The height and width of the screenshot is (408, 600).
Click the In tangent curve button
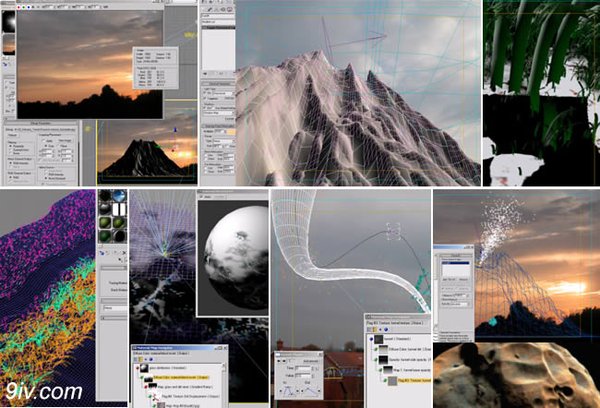[x=289, y=391]
